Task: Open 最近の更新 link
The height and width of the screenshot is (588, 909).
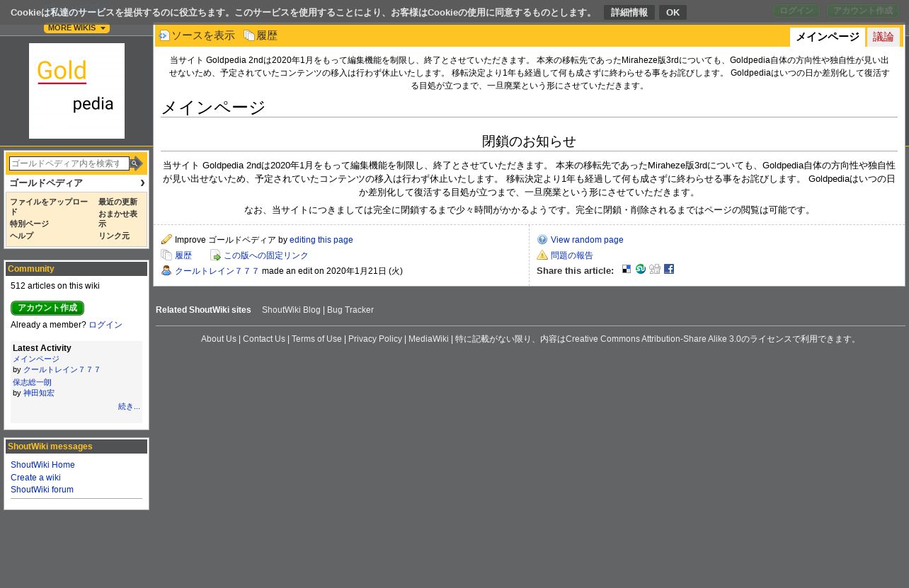Action: pyautogui.click(x=118, y=202)
